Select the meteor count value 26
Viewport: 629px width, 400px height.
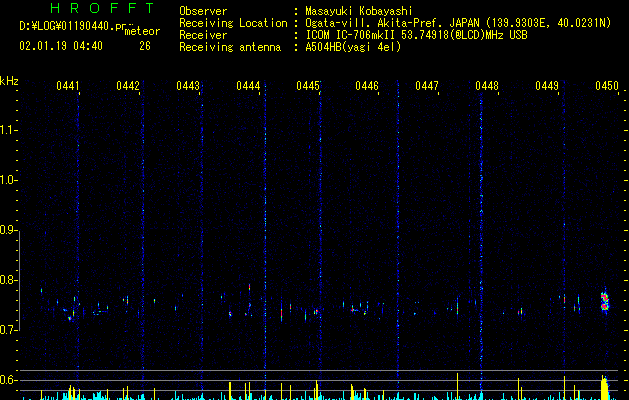145,46
